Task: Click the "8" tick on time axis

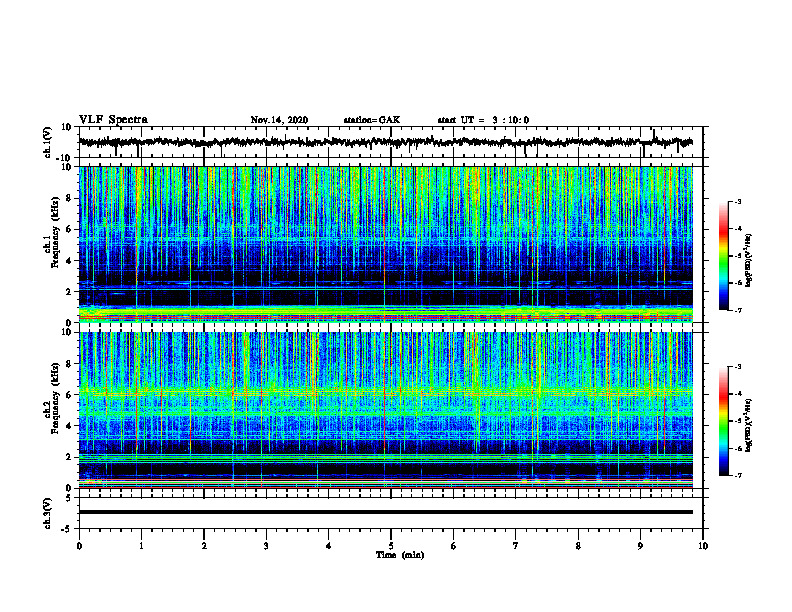Action: point(578,546)
